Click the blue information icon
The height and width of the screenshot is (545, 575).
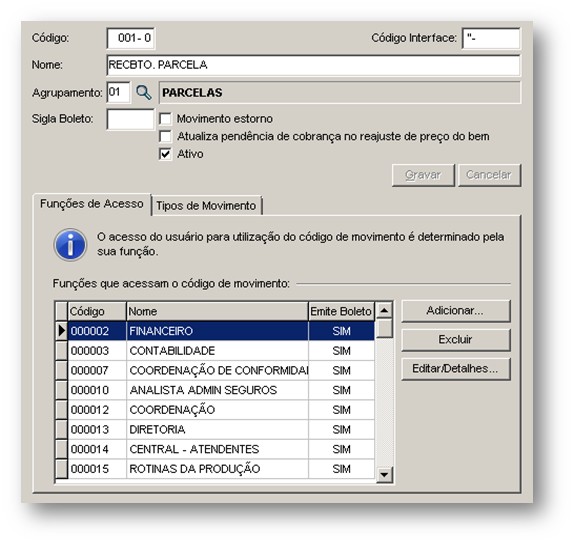click(x=70, y=245)
